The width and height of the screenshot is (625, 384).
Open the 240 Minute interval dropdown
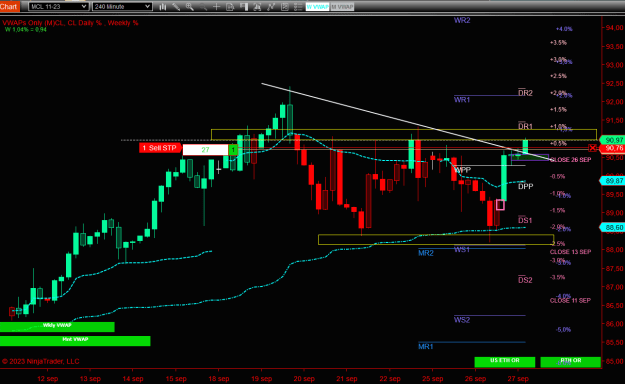pos(122,6)
